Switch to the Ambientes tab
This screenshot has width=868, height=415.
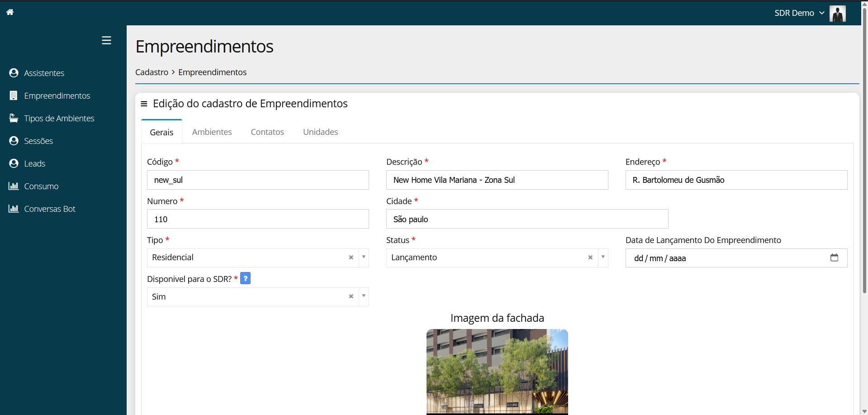(x=212, y=132)
